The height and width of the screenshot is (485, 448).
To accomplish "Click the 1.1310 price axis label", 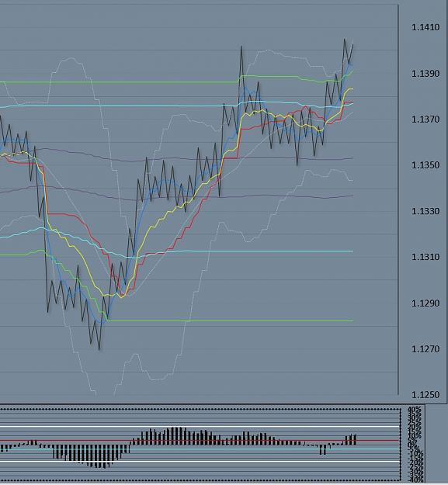I will 425,257.
